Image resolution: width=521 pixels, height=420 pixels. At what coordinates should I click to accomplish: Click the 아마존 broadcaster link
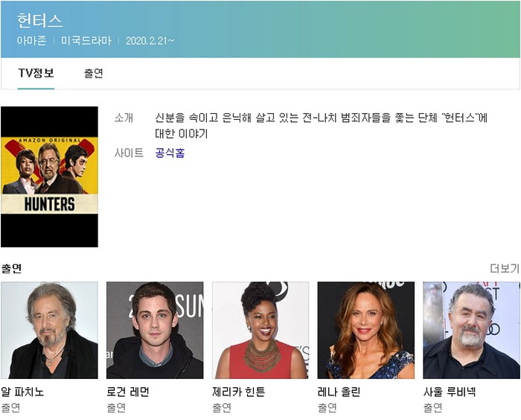[31, 40]
